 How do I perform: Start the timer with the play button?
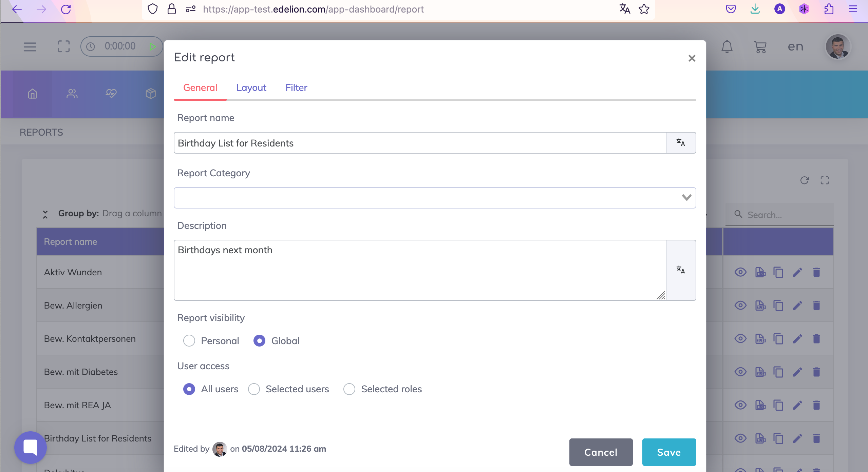[x=152, y=46]
